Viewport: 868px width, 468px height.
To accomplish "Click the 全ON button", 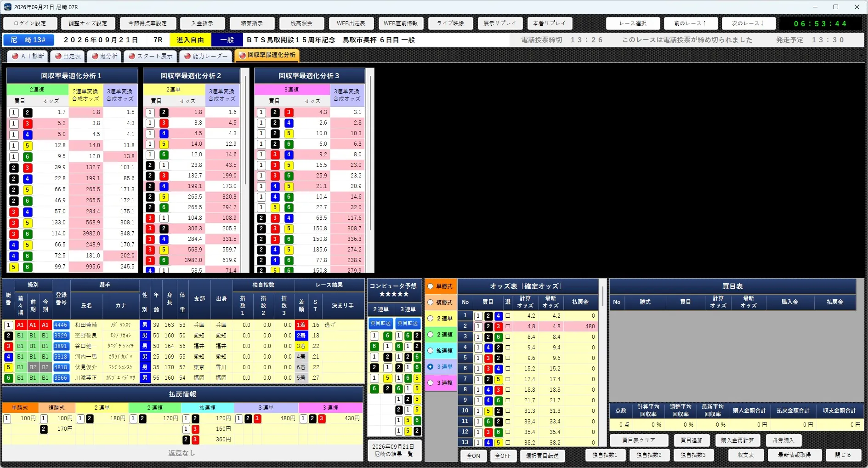I will 473,456.
